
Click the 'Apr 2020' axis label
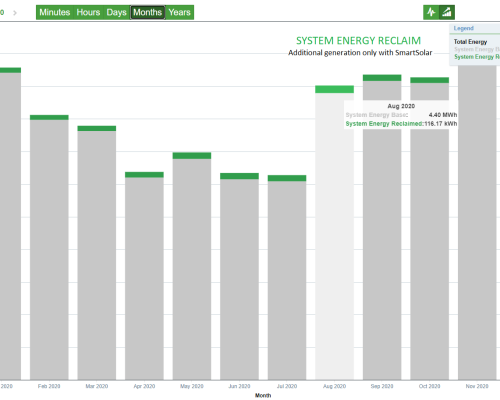click(x=144, y=386)
